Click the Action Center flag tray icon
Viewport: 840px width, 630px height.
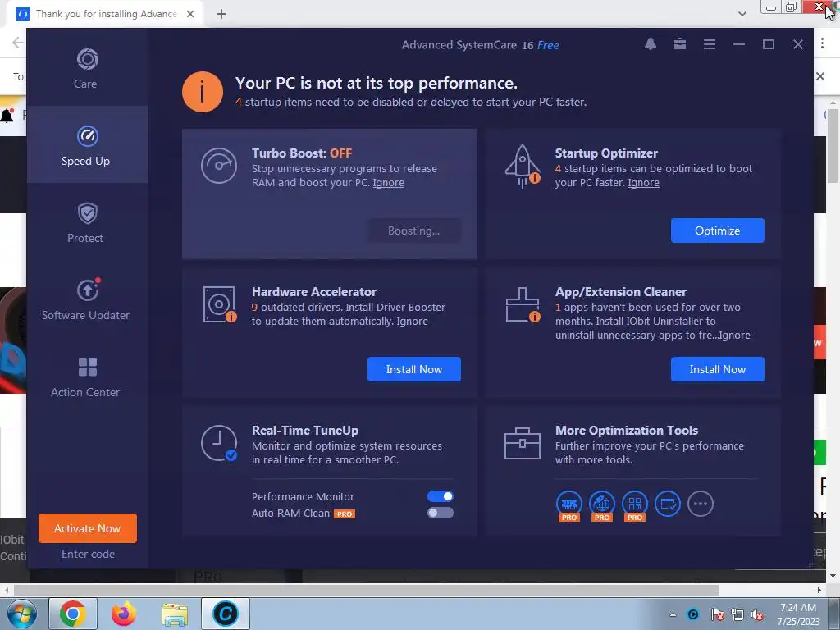pyautogui.click(x=717, y=615)
